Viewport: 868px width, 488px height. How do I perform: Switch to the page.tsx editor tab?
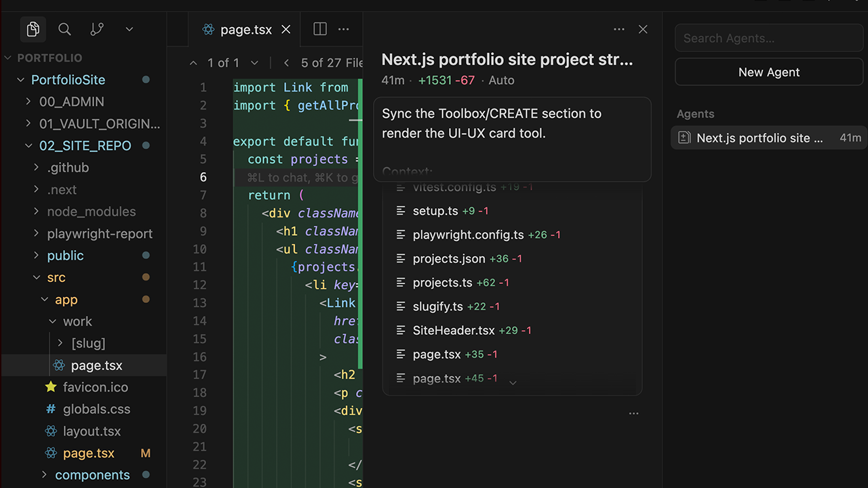tap(245, 29)
